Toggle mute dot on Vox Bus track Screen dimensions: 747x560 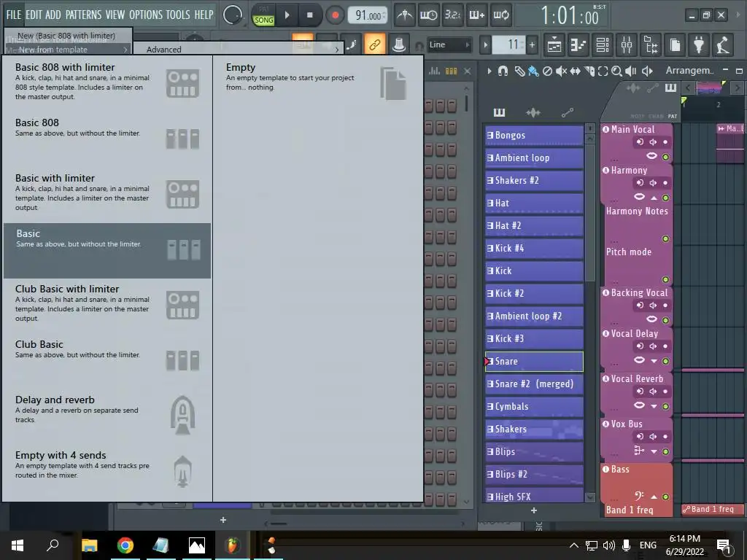coord(665,451)
